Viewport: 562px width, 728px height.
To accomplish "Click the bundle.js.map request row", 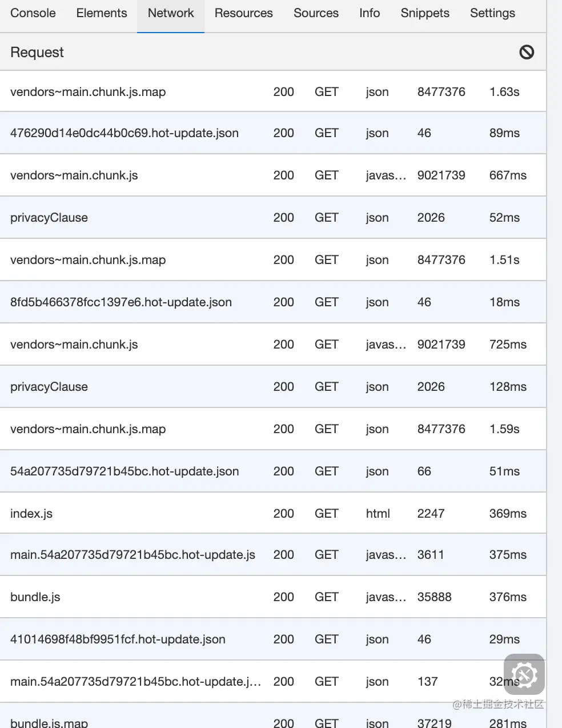I will coord(49,722).
